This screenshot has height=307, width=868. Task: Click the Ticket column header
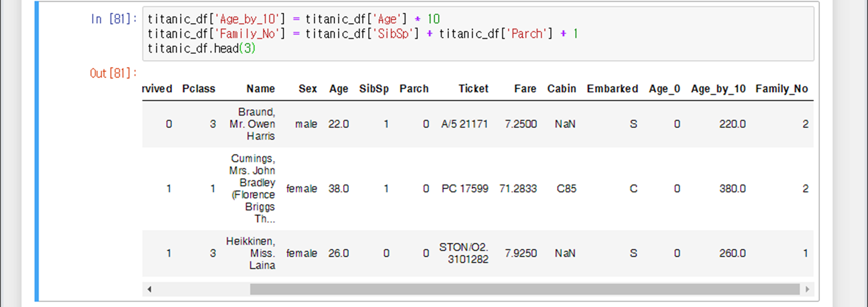pos(473,89)
